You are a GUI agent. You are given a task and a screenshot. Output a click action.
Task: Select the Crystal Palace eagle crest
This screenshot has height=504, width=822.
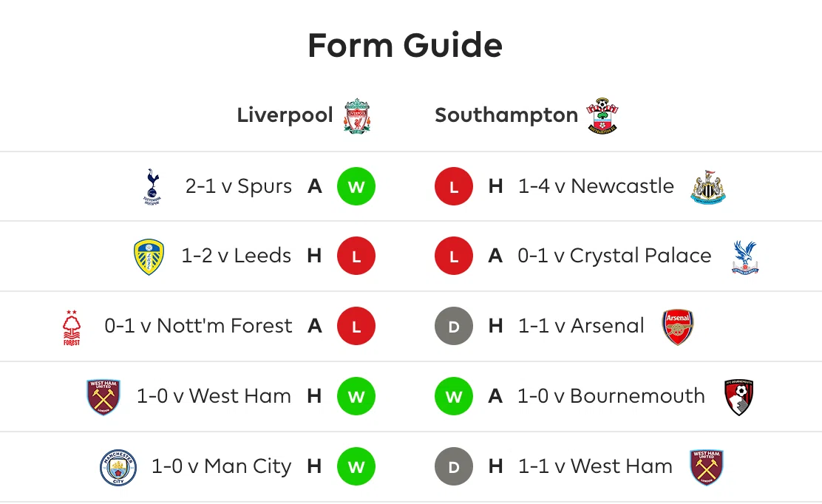[x=745, y=257]
